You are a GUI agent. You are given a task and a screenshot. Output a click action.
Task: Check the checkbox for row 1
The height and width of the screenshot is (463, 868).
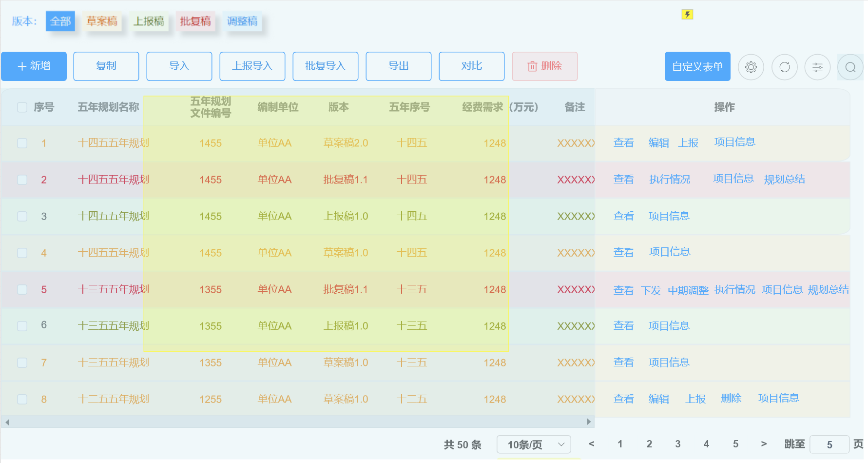click(22, 143)
